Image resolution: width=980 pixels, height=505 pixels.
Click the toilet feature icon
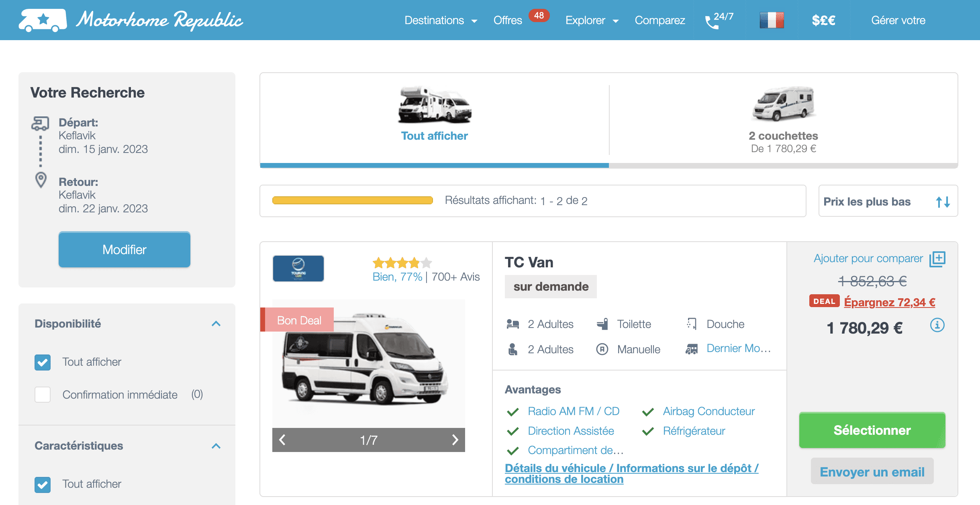(x=602, y=324)
